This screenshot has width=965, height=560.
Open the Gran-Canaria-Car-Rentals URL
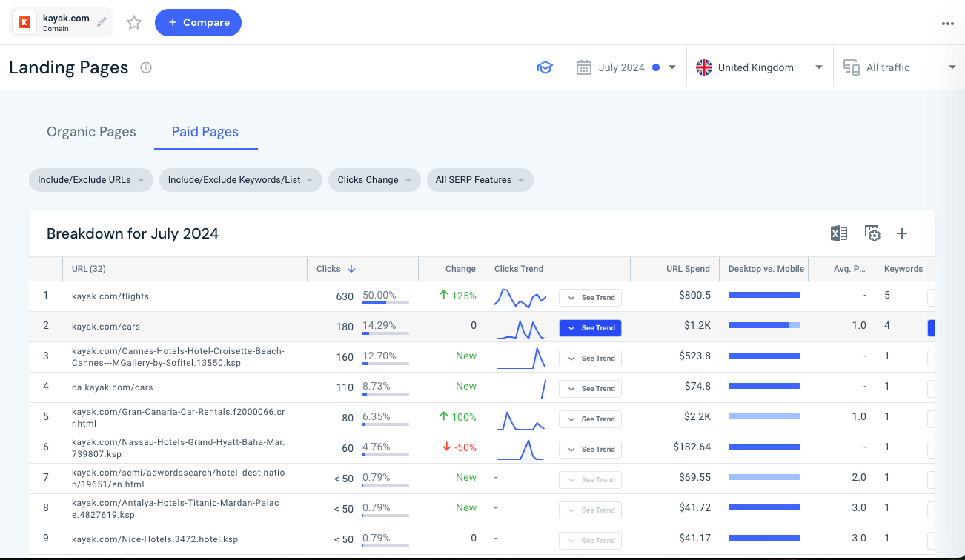pos(178,418)
